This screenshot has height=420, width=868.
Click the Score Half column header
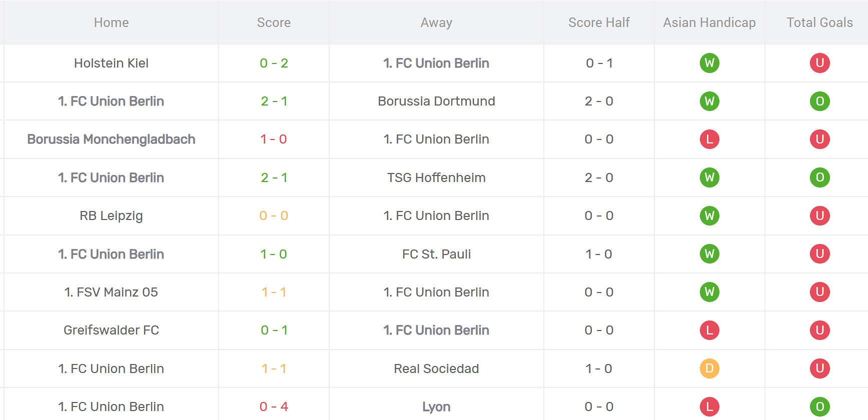(x=599, y=22)
